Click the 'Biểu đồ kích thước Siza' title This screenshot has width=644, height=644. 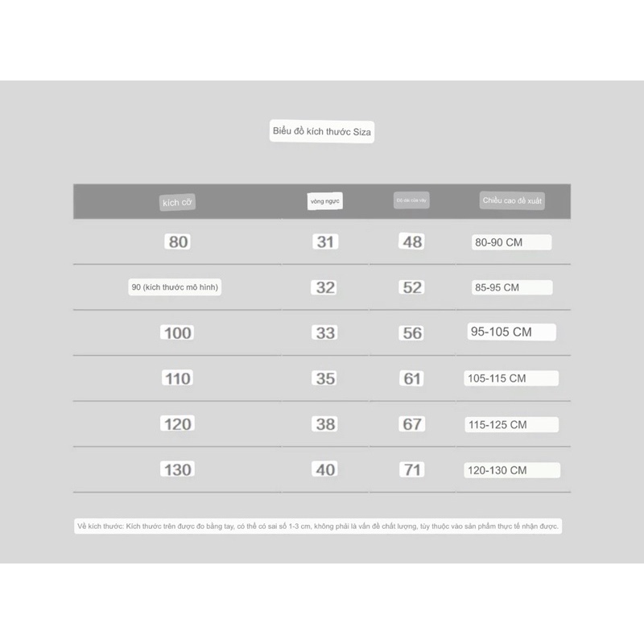tap(322, 131)
